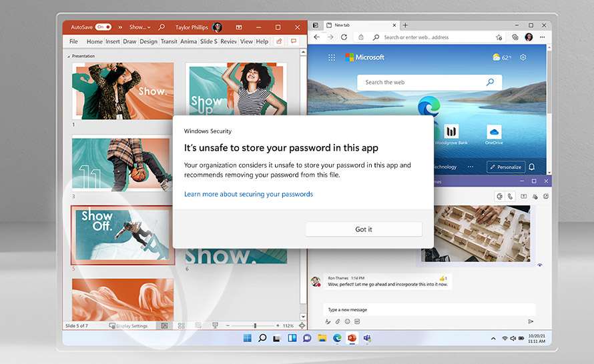The image size is (594, 364).
Task: Click the Share icon in PowerPoint ribbon
Action: click(279, 41)
